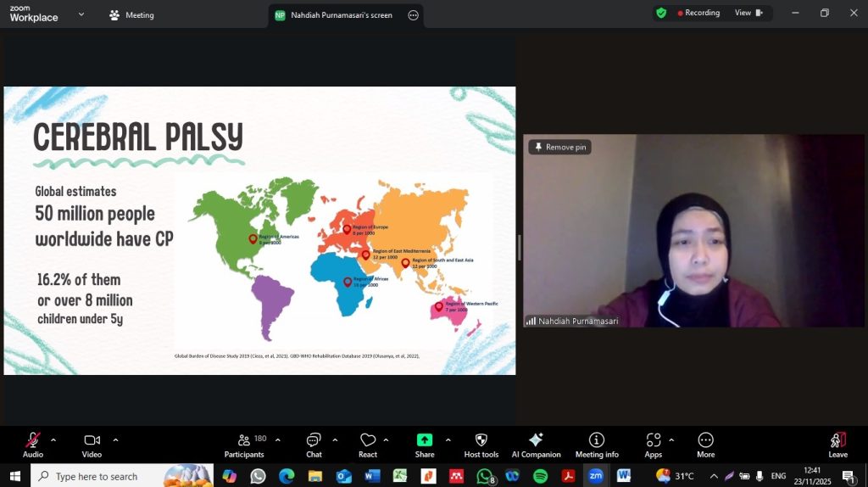The width and height of the screenshot is (868, 487).
Task: Open Spotify from the taskbar
Action: click(x=540, y=476)
